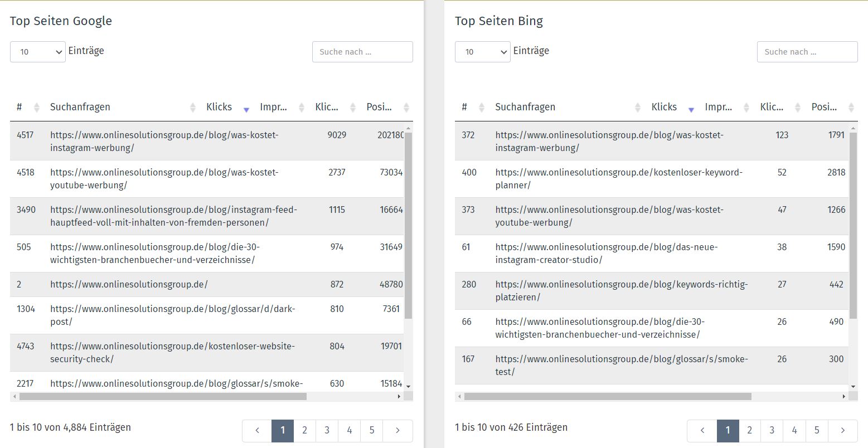Select Google row glossar/d/dark-post URL

[172, 315]
